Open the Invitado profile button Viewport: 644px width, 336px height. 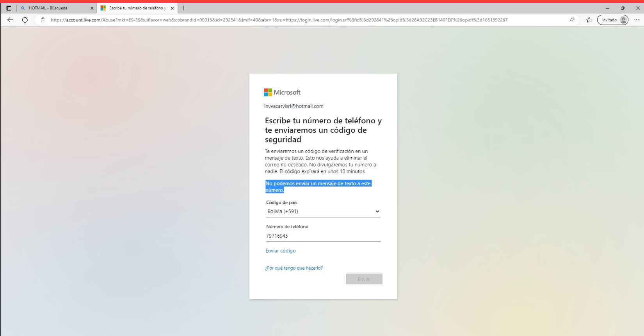pos(613,20)
